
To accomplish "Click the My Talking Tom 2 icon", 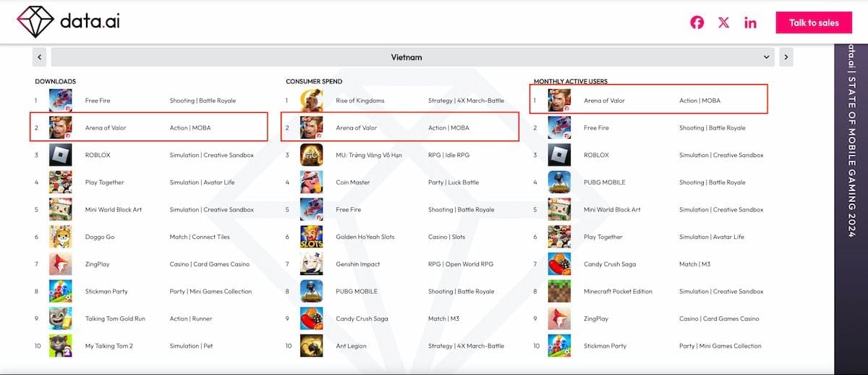I will (x=61, y=346).
